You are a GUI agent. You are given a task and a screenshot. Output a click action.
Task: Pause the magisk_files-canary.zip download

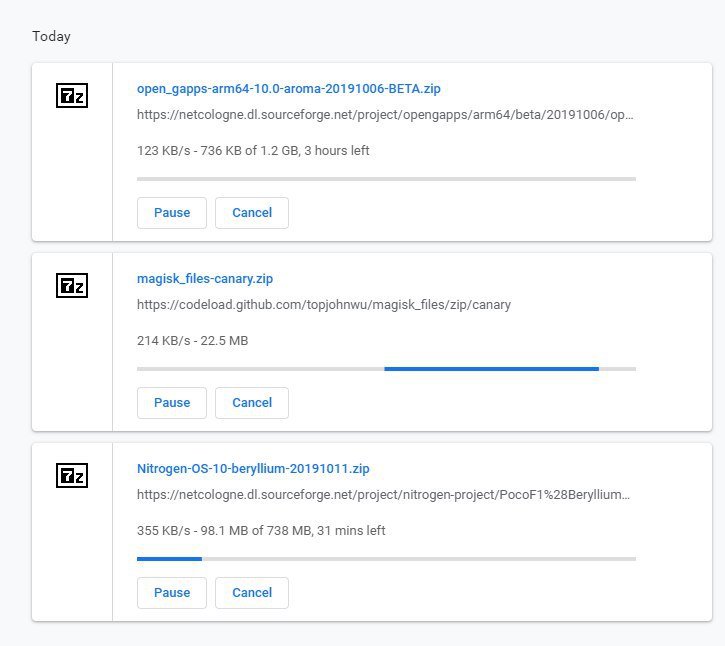click(x=172, y=403)
